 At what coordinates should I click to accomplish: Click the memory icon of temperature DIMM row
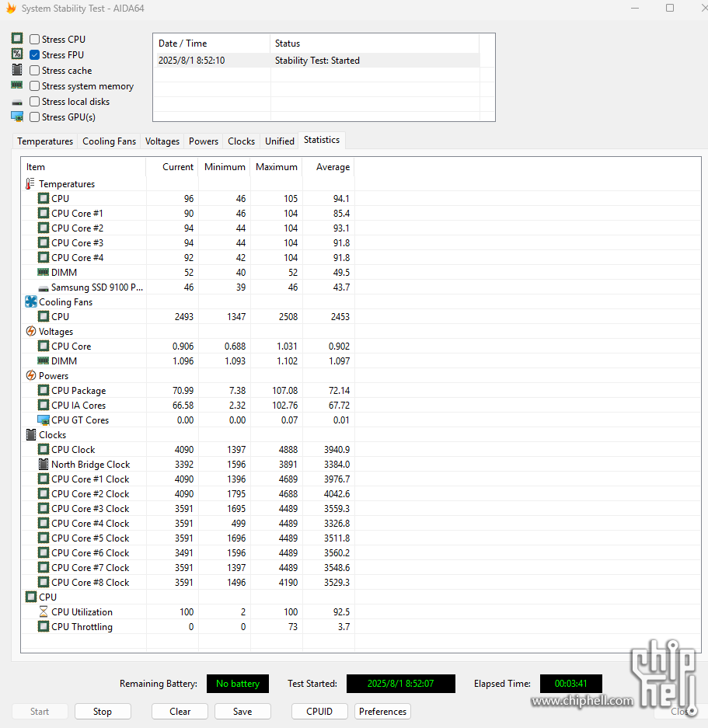tap(44, 272)
